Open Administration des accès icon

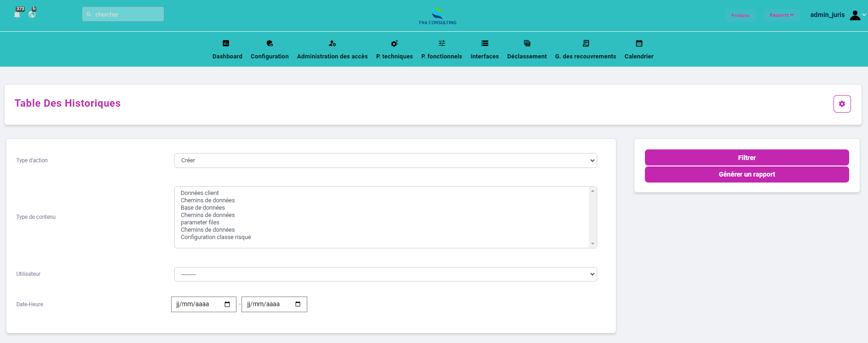tap(332, 43)
